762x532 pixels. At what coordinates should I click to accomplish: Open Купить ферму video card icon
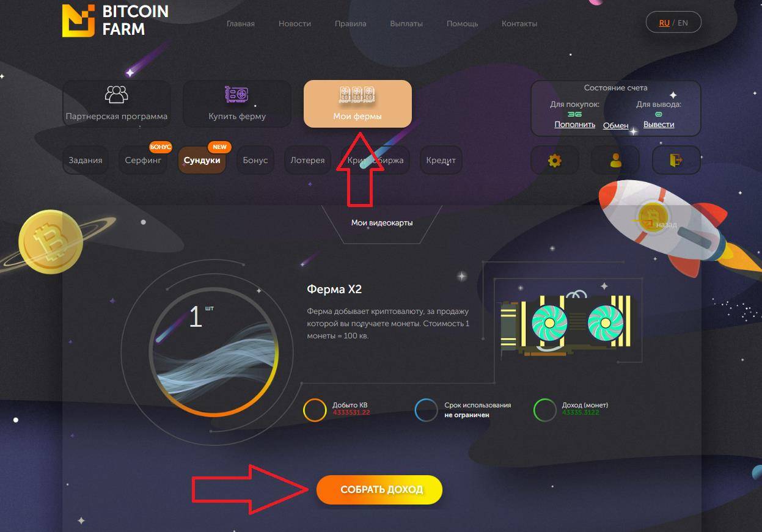click(x=237, y=104)
